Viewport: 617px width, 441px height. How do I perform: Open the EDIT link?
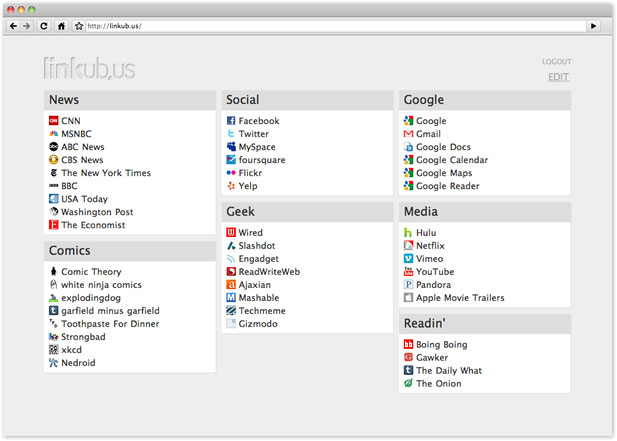point(558,77)
